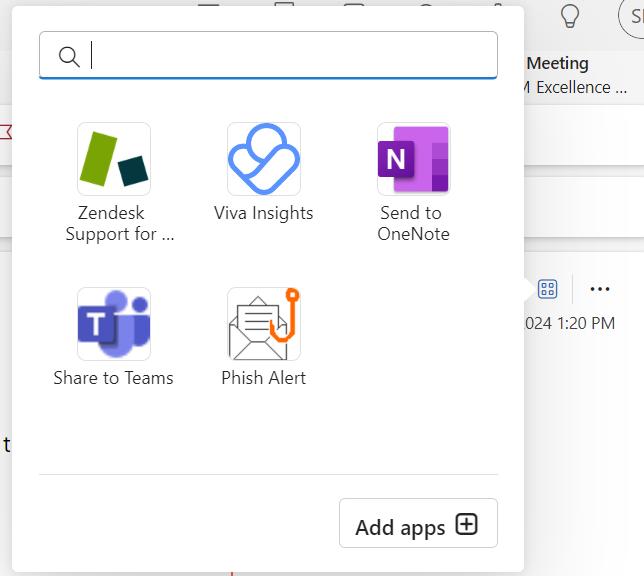Click the 1:20 PM timestamp text
The width and height of the screenshot is (644, 576).
point(586,323)
